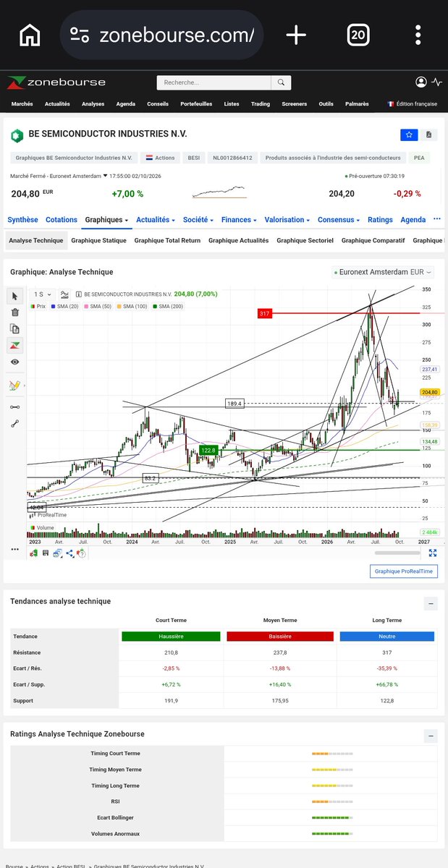Open the indicators icon next to timeframe
The height and width of the screenshot is (868, 448).
click(64, 294)
